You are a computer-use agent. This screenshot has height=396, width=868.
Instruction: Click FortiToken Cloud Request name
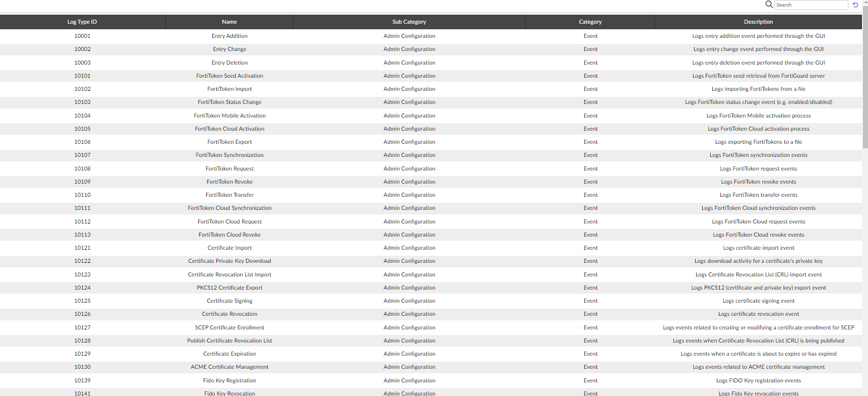click(x=229, y=221)
